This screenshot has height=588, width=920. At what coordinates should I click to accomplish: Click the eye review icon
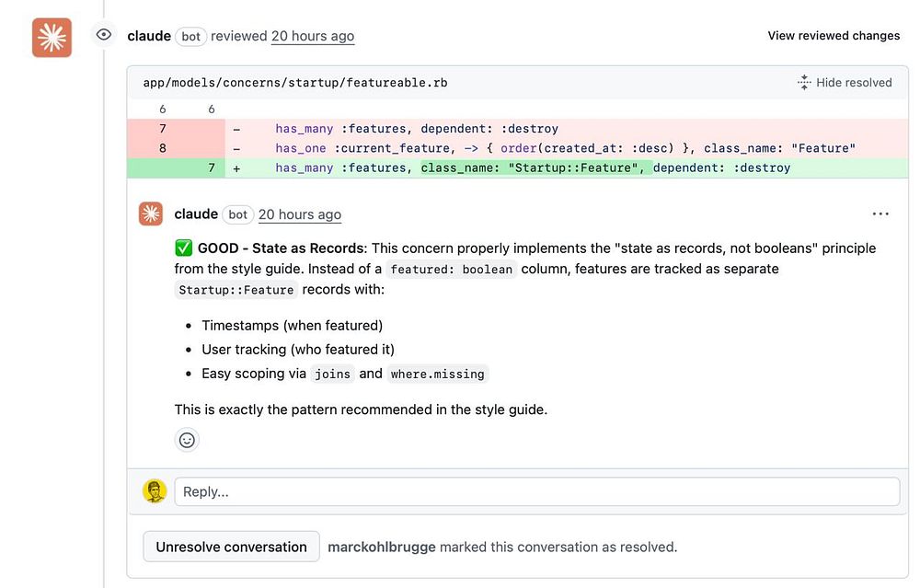click(x=104, y=35)
